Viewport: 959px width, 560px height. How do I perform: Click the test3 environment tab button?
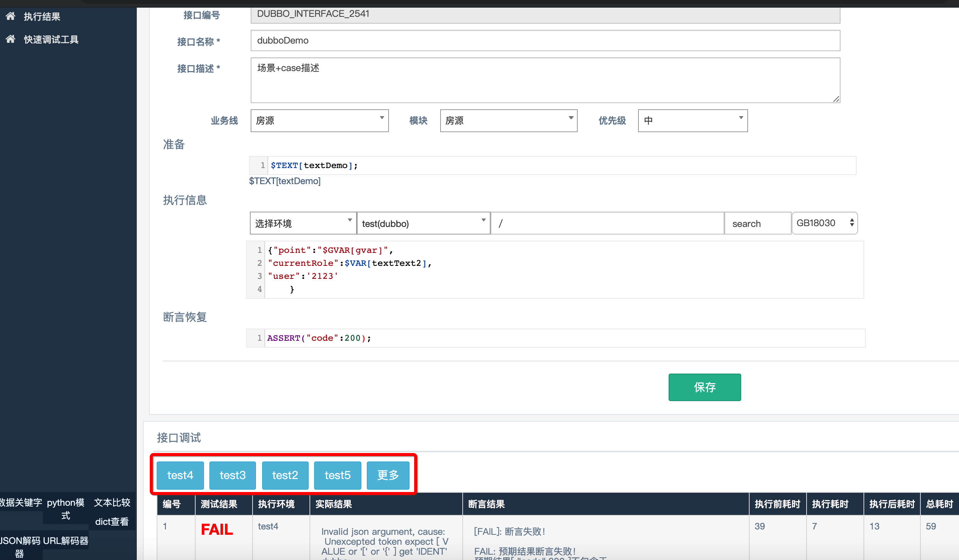[x=233, y=475]
